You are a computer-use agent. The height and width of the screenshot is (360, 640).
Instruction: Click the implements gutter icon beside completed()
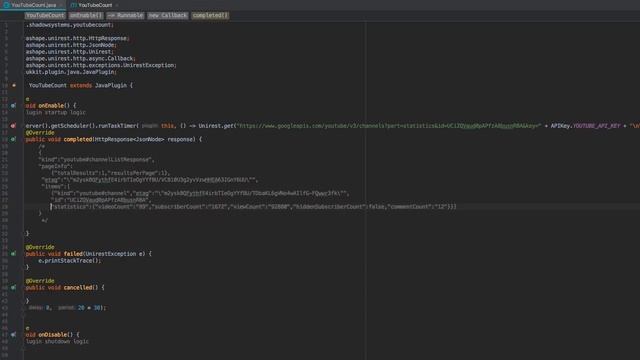(13, 139)
